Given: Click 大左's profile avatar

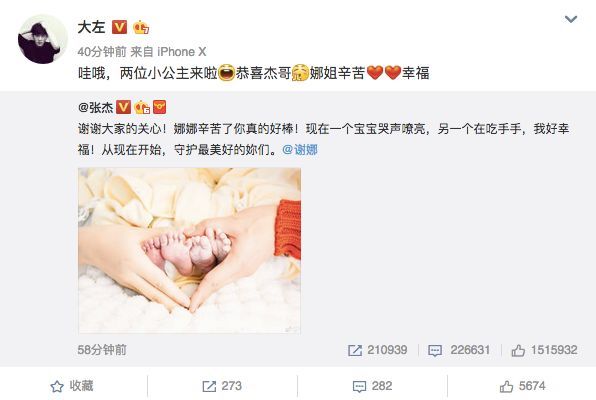Looking at the screenshot, I should click(43, 39).
